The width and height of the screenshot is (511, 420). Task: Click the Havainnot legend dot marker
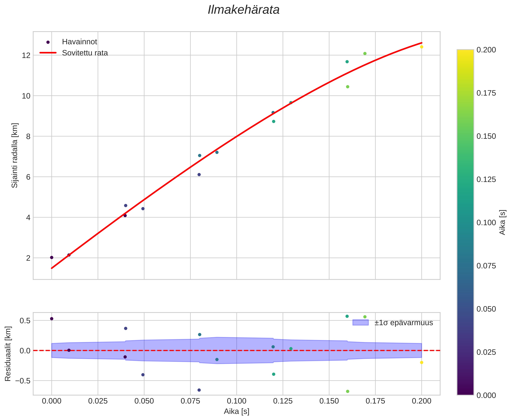pos(48,42)
